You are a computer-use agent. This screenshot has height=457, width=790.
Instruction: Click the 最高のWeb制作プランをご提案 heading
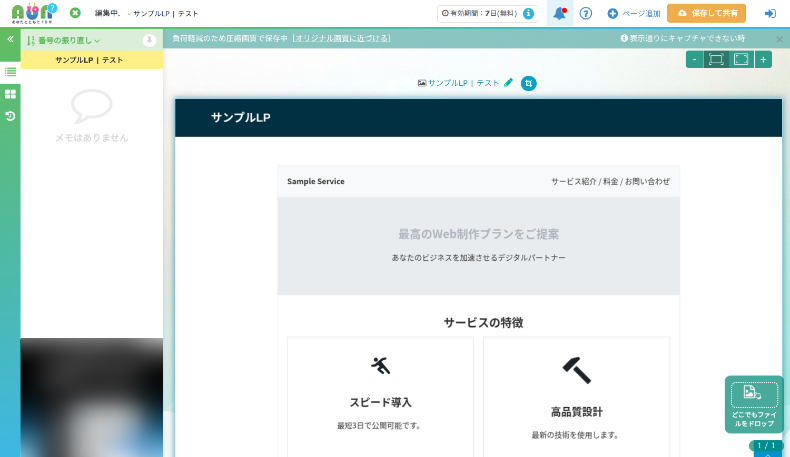(479, 234)
